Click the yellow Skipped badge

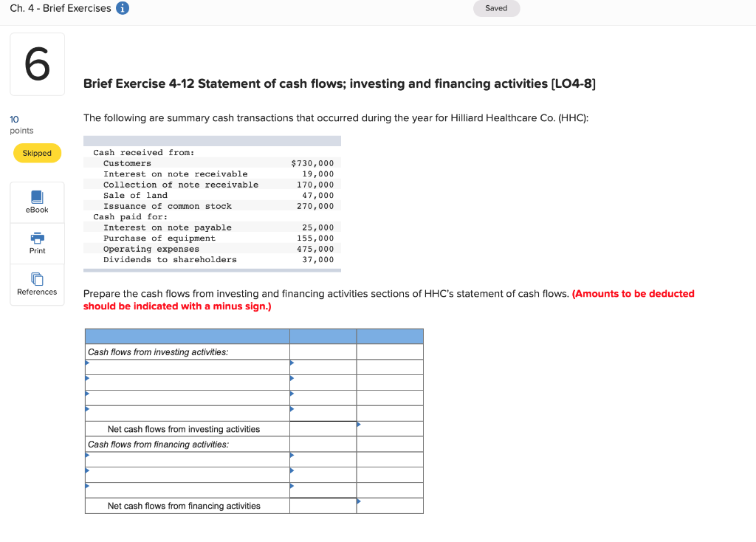(37, 153)
